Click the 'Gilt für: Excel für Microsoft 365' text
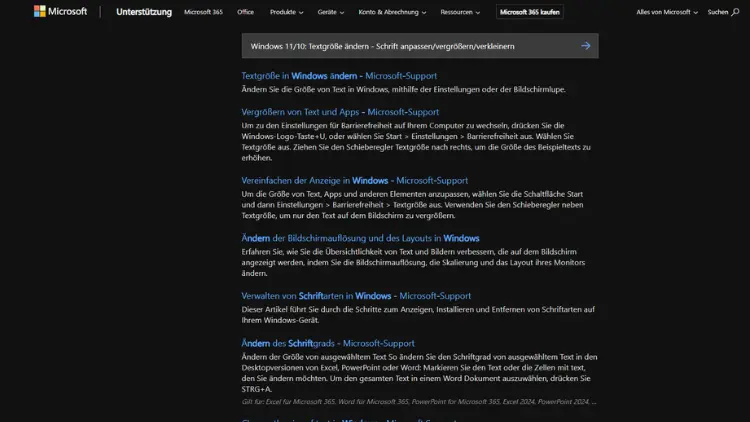 419,402
